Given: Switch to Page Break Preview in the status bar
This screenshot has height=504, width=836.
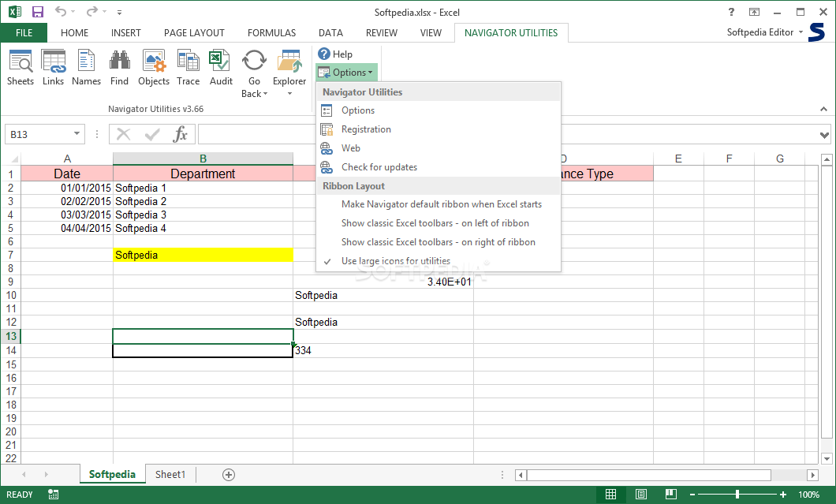Looking at the screenshot, I should (670, 495).
